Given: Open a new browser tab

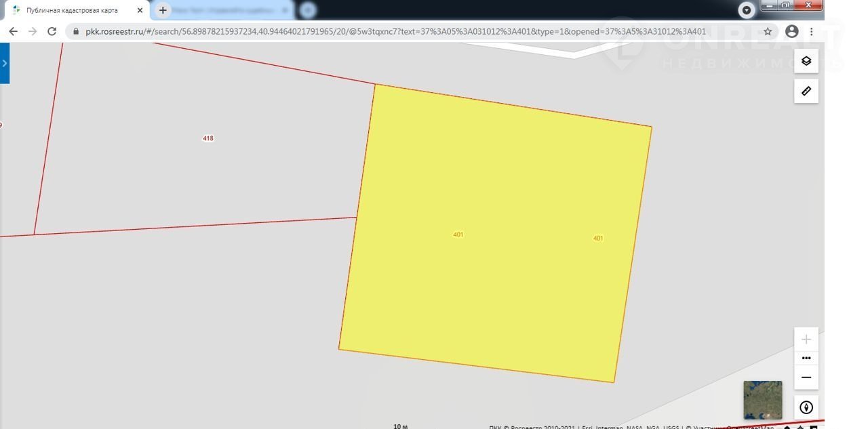Looking at the screenshot, I should click(x=163, y=10).
